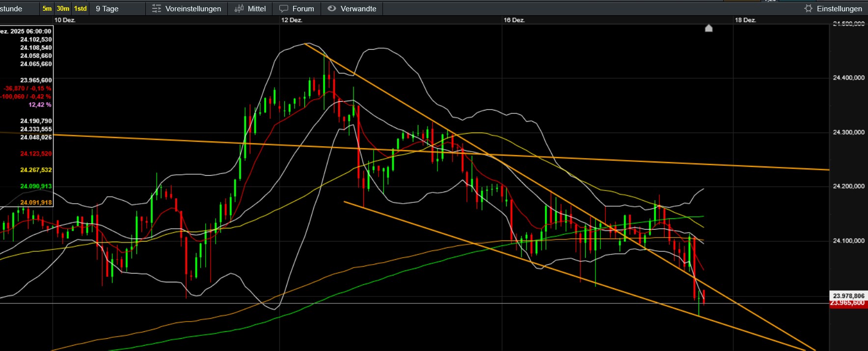The image size is (868, 351).
Task: Click the Verwandte eye icon
Action: (x=332, y=8)
